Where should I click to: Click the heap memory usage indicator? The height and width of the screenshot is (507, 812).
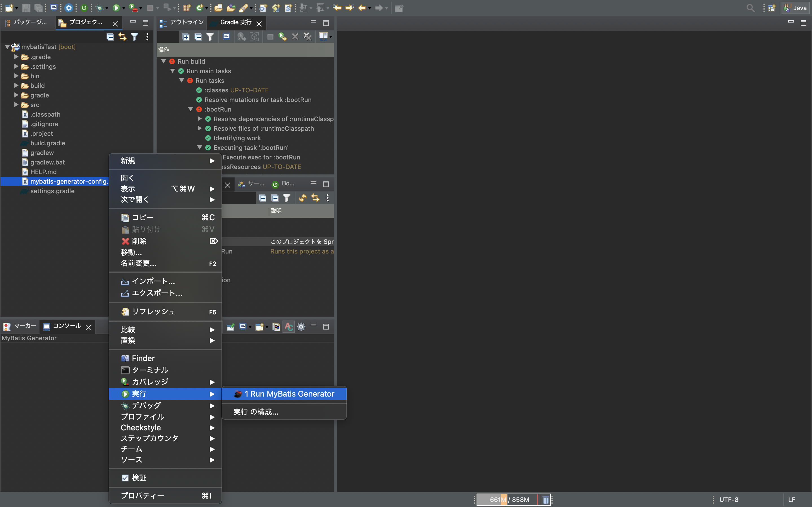[510, 499]
